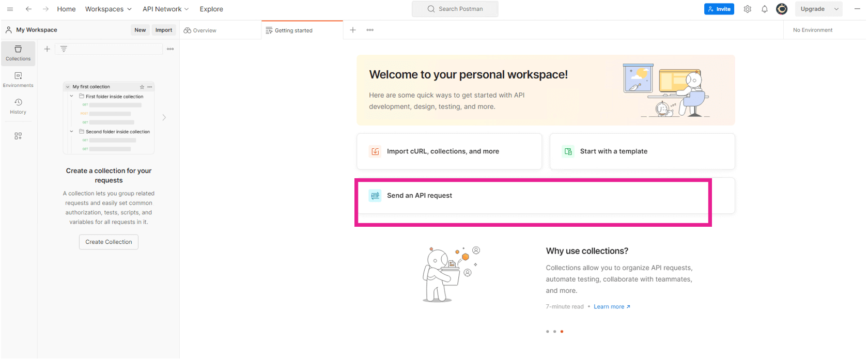868x359 pixels.
Task: Go back with the left arrow
Action: (28, 9)
